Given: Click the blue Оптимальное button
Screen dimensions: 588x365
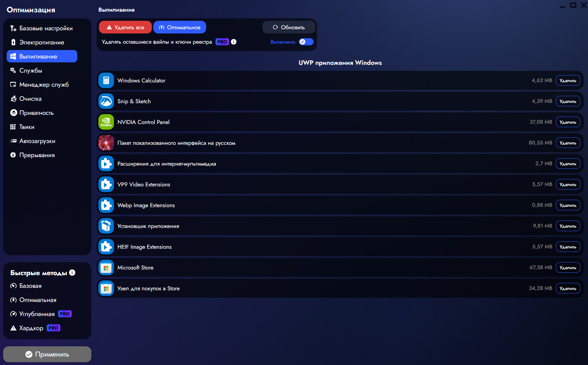Looking at the screenshot, I should pyautogui.click(x=180, y=27).
